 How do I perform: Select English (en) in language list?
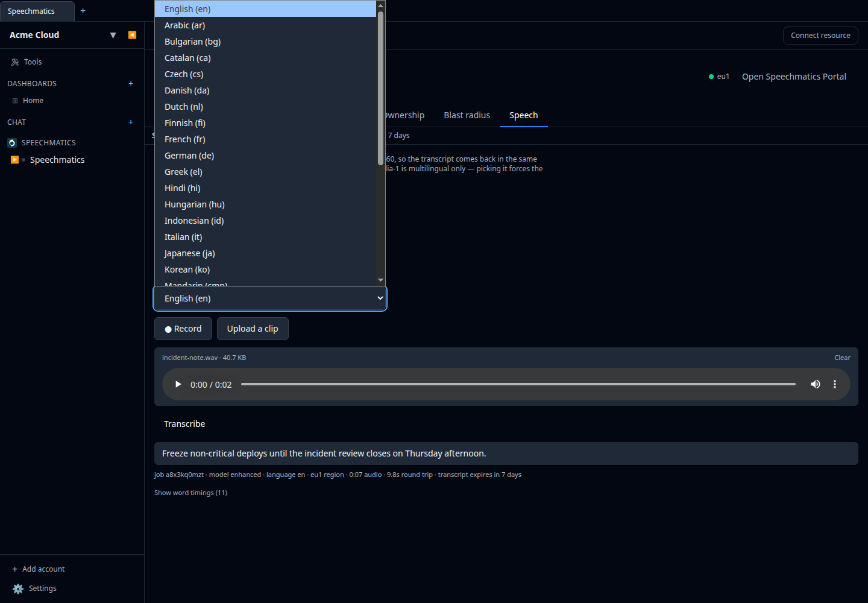(x=265, y=9)
